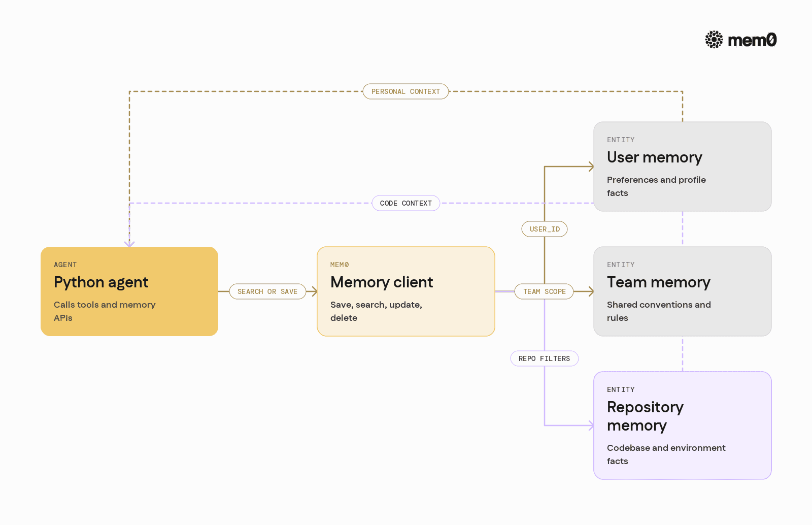Image resolution: width=812 pixels, height=525 pixels.
Task: Select the Repository memory heading
Action: 645,416
